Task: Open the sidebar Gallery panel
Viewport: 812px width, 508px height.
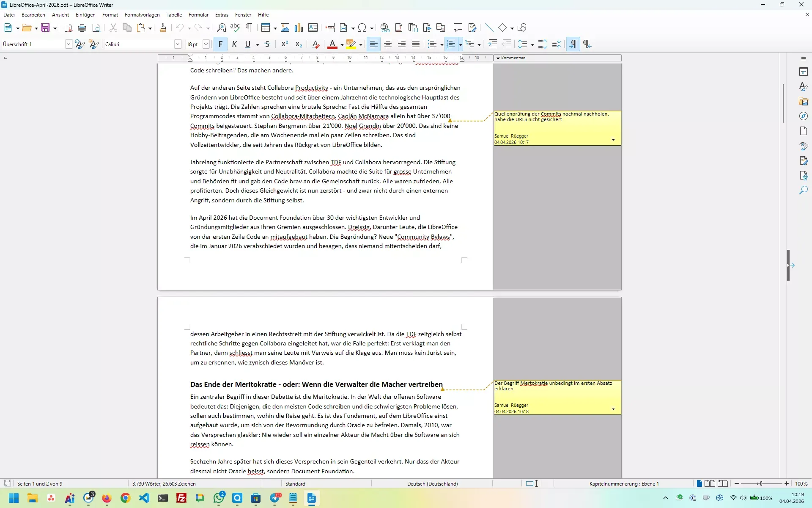Action: tap(804, 102)
